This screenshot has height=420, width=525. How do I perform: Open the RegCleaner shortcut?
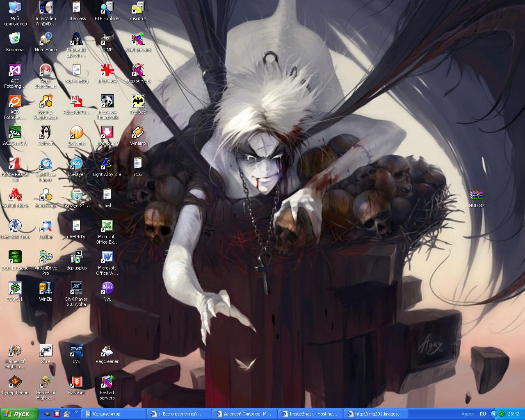click(107, 354)
